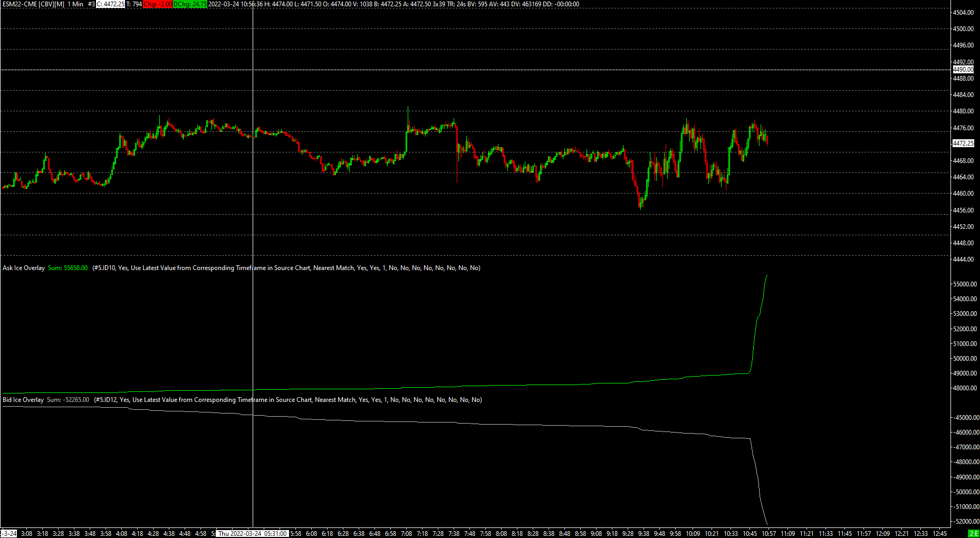Click the '1 Min' timeframe label
980x538 pixels.
(x=75, y=4)
